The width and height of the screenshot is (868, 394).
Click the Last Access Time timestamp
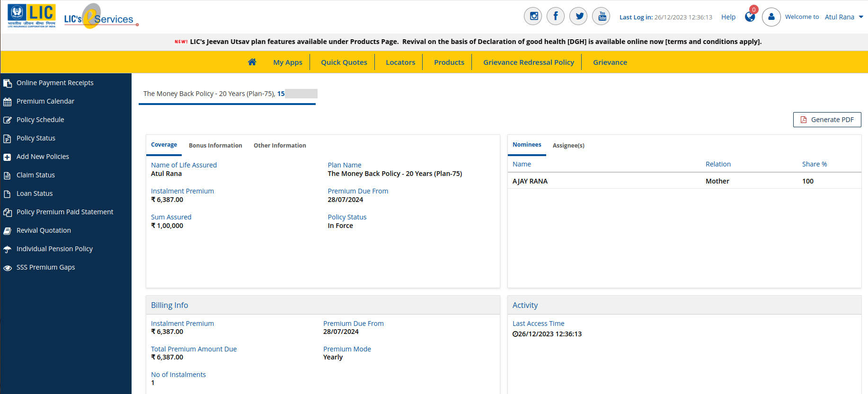tap(547, 334)
